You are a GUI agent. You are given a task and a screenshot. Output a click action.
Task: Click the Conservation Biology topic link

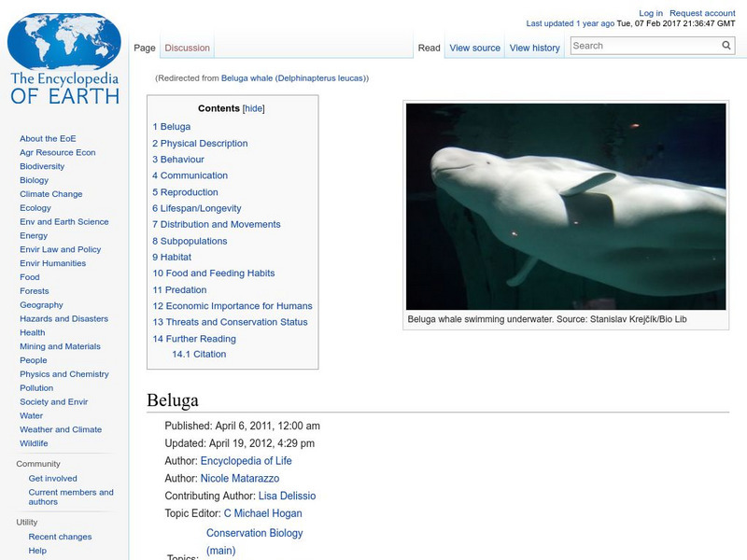(x=254, y=533)
